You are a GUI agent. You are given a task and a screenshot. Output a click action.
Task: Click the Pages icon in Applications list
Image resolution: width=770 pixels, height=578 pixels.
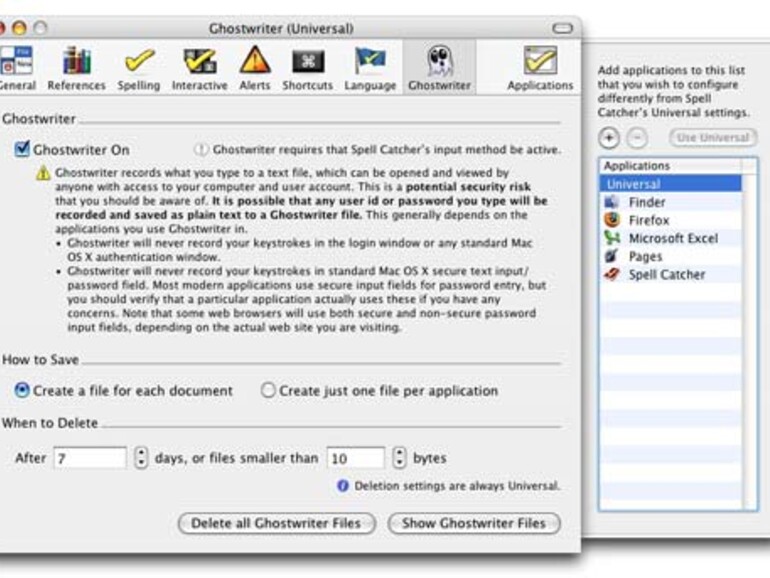tap(612, 256)
